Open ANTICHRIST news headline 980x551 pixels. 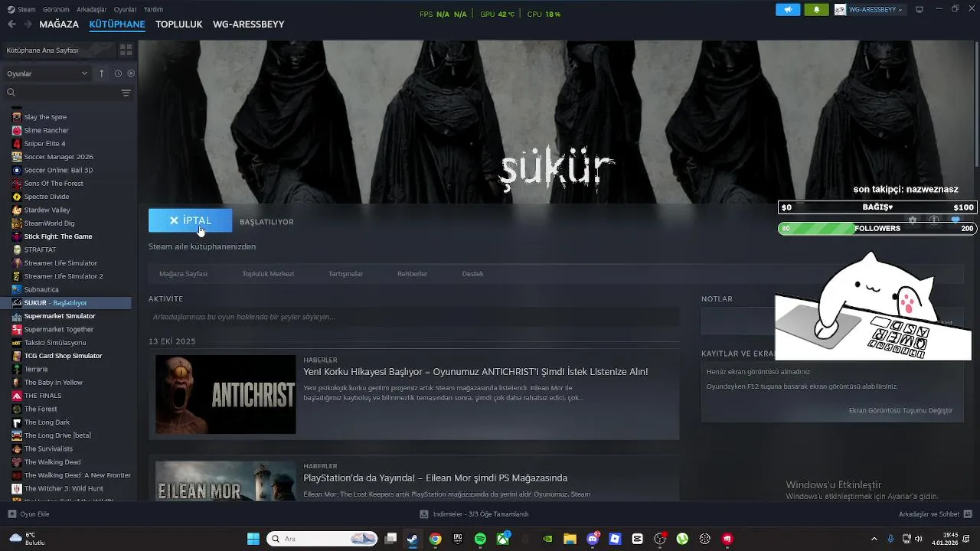click(x=475, y=372)
